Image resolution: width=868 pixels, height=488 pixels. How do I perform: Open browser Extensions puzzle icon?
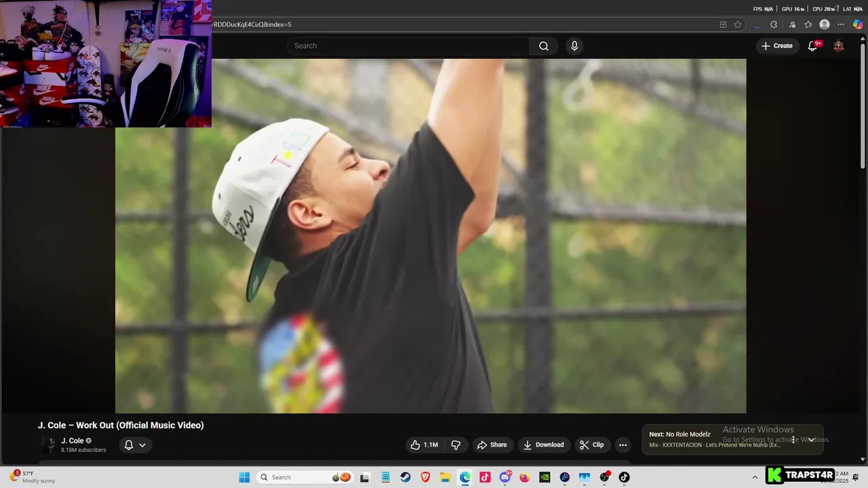tap(774, 24)
